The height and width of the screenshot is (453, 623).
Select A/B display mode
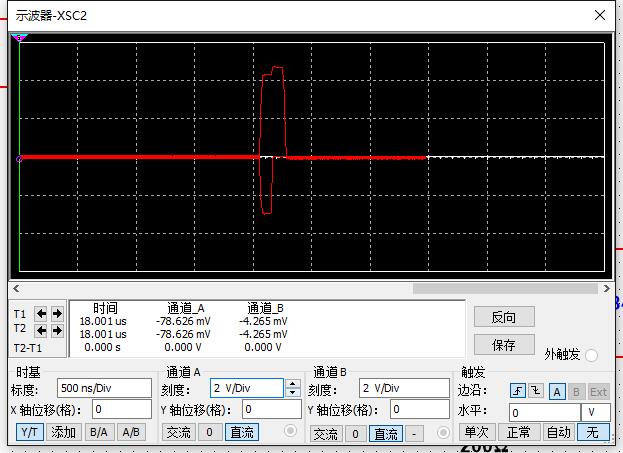click(132, 432)
